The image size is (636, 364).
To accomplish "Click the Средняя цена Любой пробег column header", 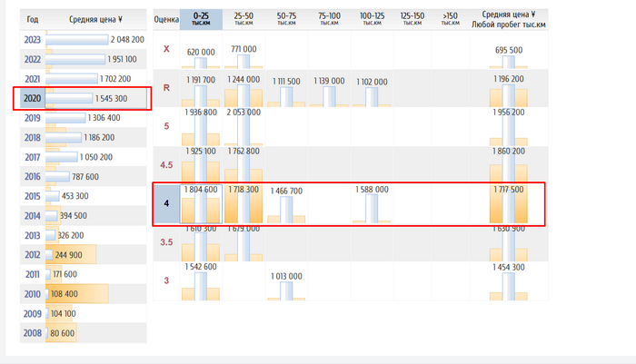I will pyautogui.click(x=509, y=19).
